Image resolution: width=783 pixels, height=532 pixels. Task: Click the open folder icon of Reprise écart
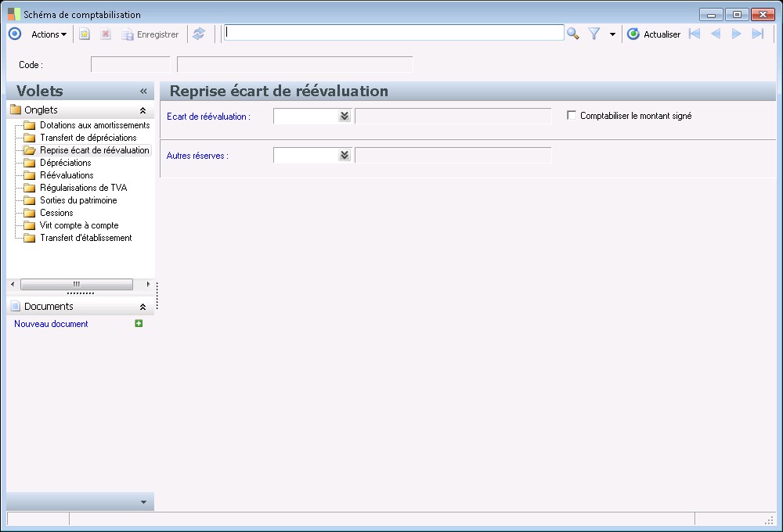coord(30,150)
